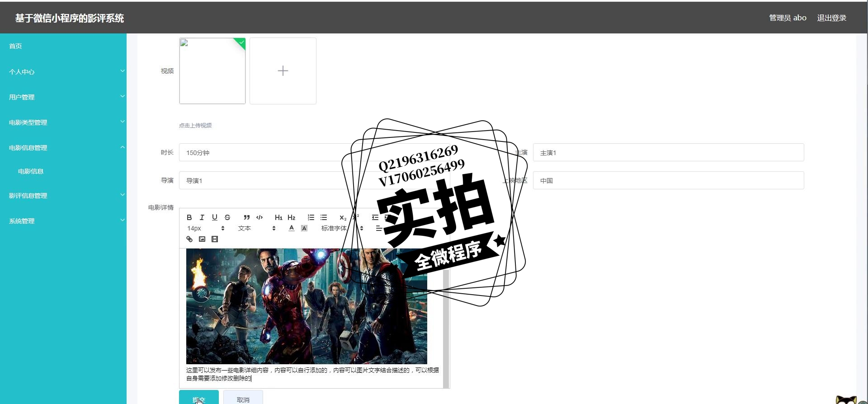Apply Heading 1 style
This screenshot has height=404, width=868.
pyautogui.click(x=278, y=217)
